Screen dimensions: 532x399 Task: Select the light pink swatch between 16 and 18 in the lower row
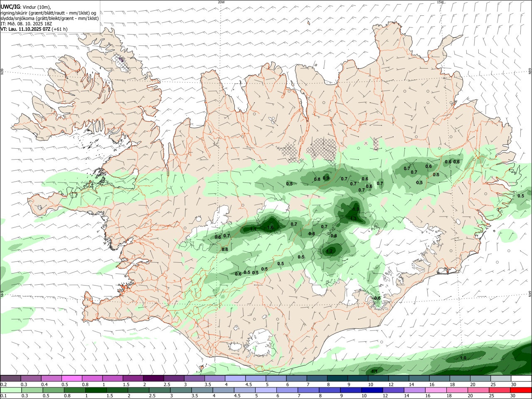pyautogui.click(x=436, y=390)
